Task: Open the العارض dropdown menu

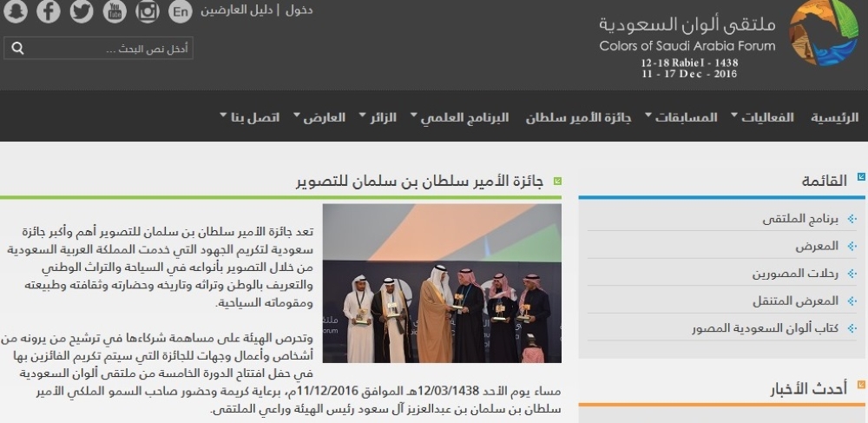Action: pyautogui.click(x=319, y=117)
